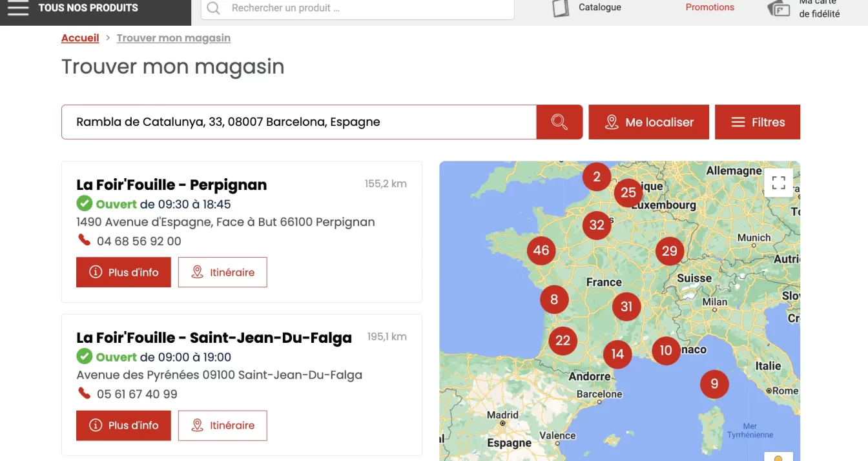Viewport: 868px width, 461px height.
Task: Focus the Rechercher un produit field
Action: (358, 8)
